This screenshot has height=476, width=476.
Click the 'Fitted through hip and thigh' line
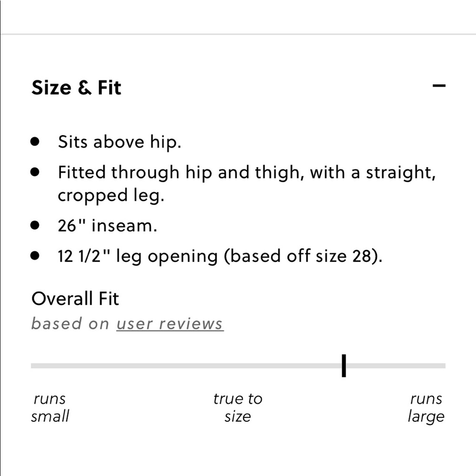click(247, 172)
